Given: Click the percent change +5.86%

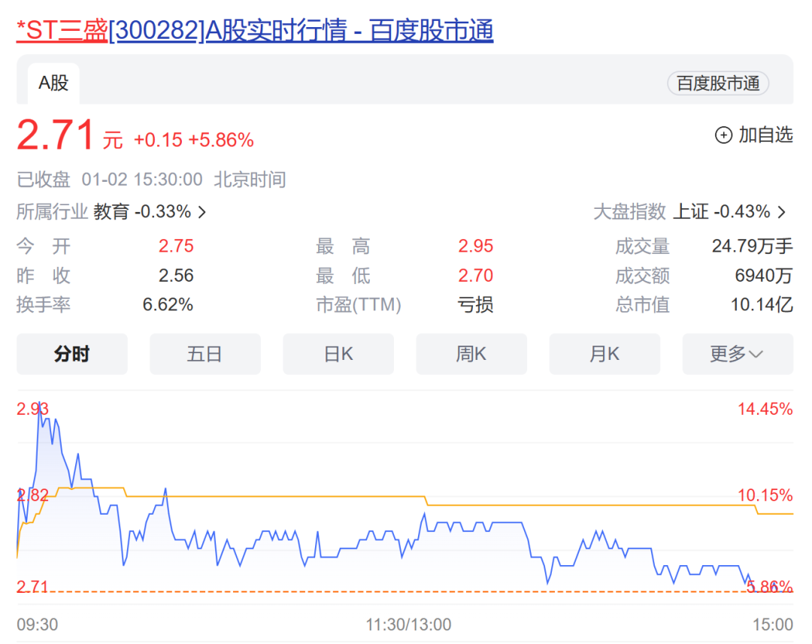Looking at the screenshot, I should [221, 140].
